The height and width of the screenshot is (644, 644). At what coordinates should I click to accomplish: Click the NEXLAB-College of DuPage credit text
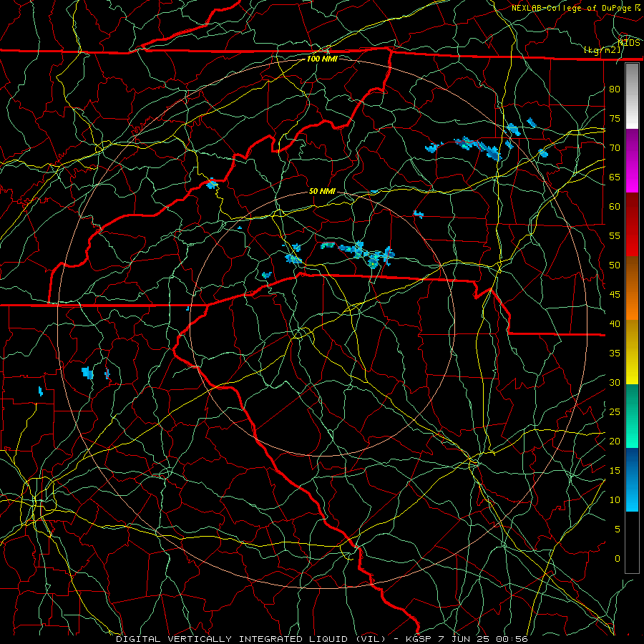pos(575,8)
